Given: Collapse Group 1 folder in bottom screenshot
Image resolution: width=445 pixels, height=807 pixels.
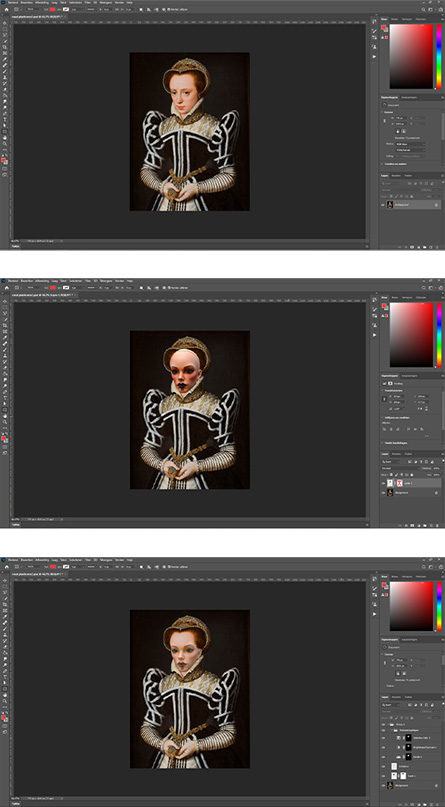Looking at the screenshot, I should tap(388, 723).
